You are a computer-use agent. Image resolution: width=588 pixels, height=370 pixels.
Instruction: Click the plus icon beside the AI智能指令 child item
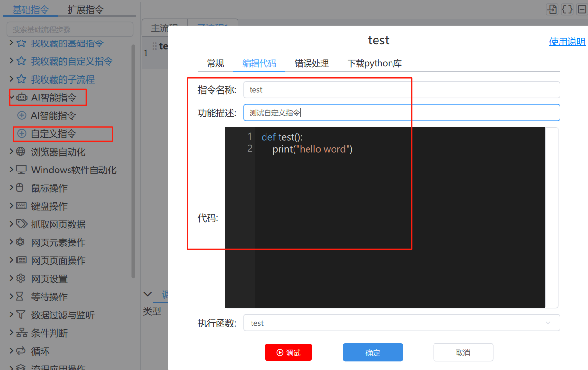pos(22,115)
